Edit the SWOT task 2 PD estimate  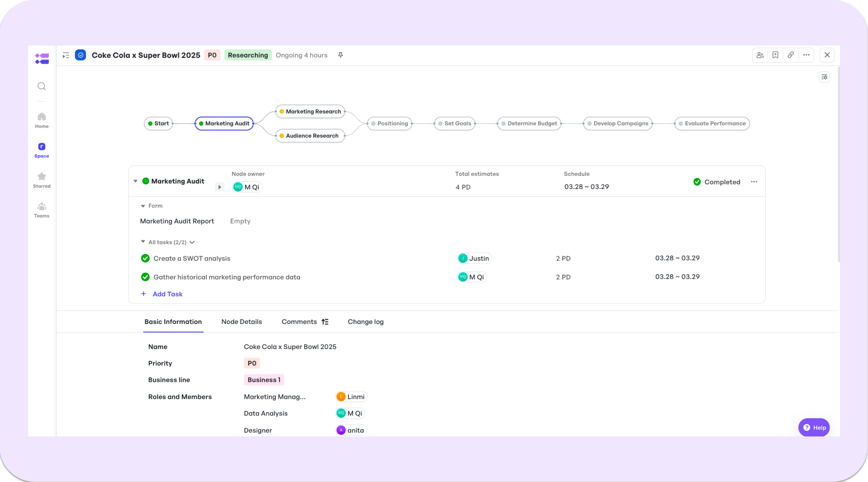[563, 258]
